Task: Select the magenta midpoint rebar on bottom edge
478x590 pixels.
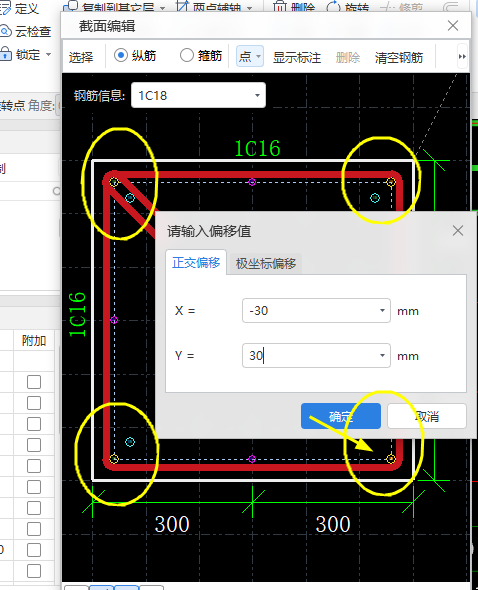Action: pos(252,459)
